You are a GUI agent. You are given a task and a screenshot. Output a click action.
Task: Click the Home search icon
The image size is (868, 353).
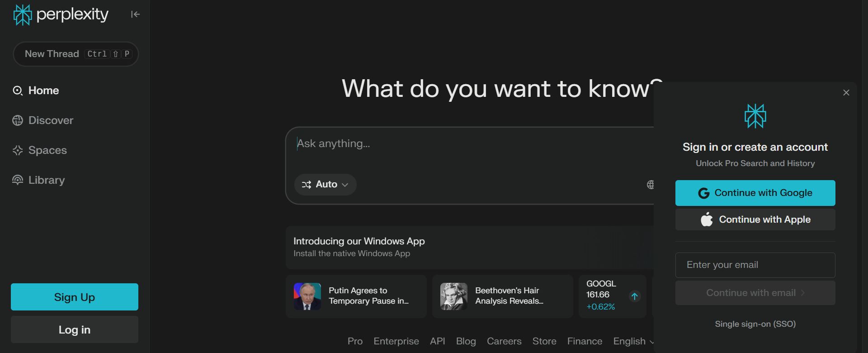click(18, 91)
